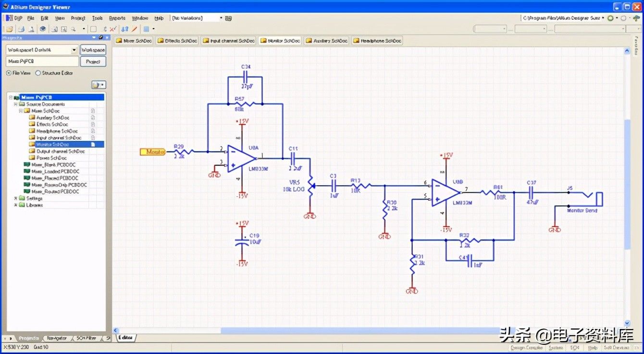The height and width of the screenshot is (354, 644).
Task: Click the Project button
Action: (x=93, y=62)
